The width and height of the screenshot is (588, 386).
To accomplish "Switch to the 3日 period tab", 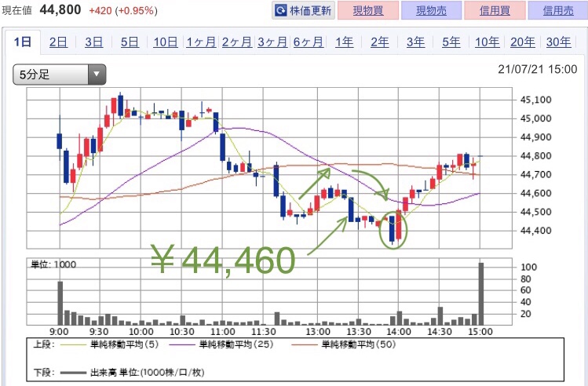I will click(93, 42).
